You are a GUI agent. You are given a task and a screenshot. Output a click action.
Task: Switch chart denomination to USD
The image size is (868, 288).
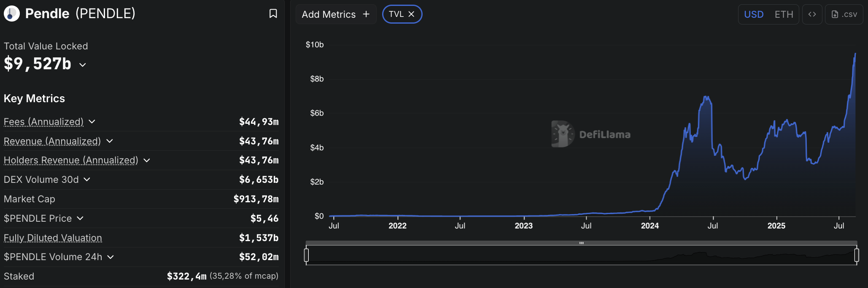tap(754, 14)
